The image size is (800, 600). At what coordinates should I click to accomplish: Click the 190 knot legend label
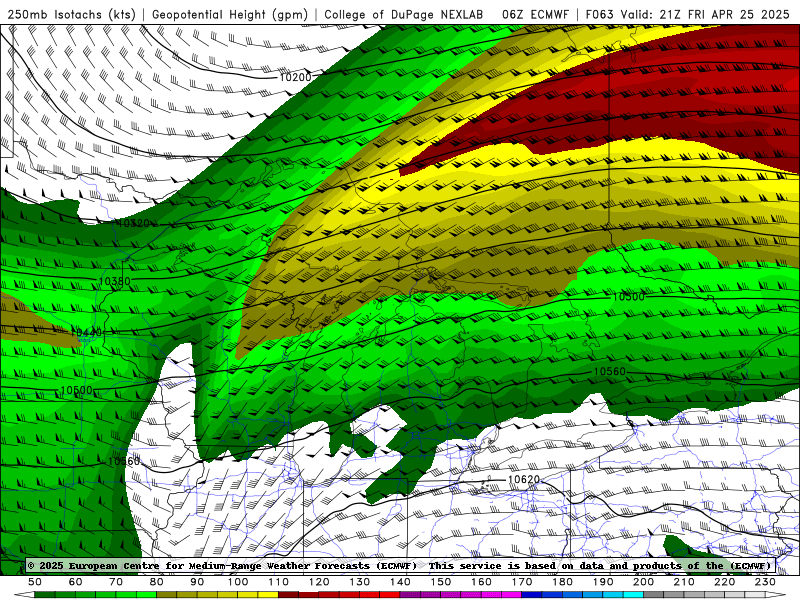pos(603,582)
